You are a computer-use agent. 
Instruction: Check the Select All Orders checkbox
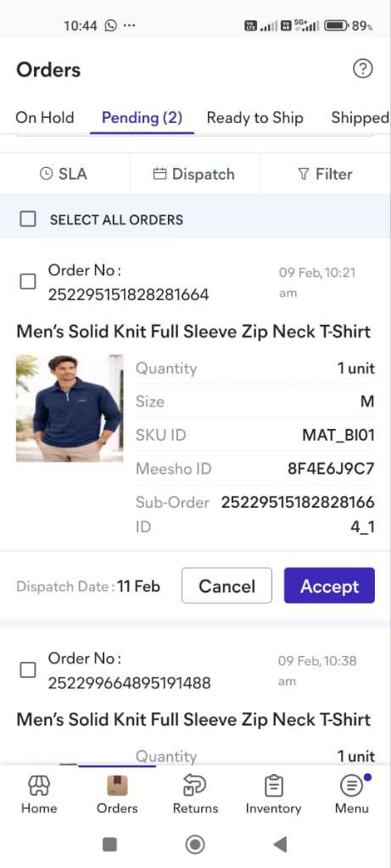[x=28, y=220]
